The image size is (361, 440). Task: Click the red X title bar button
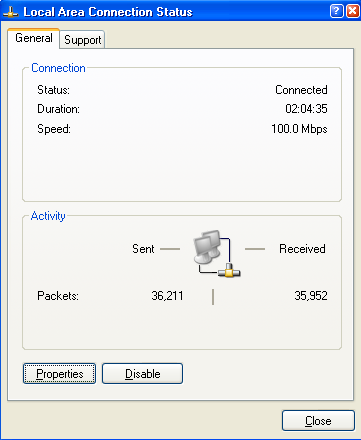point(353,11)
